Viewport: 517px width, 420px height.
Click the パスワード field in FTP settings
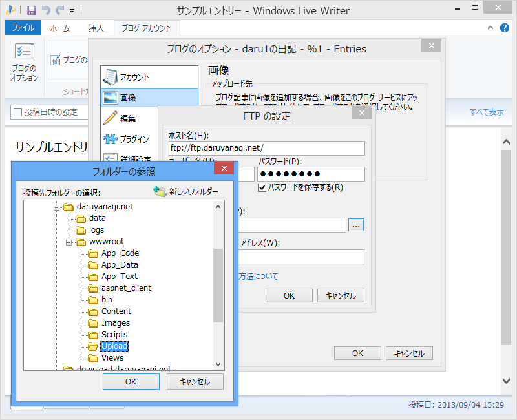point(311,174)
